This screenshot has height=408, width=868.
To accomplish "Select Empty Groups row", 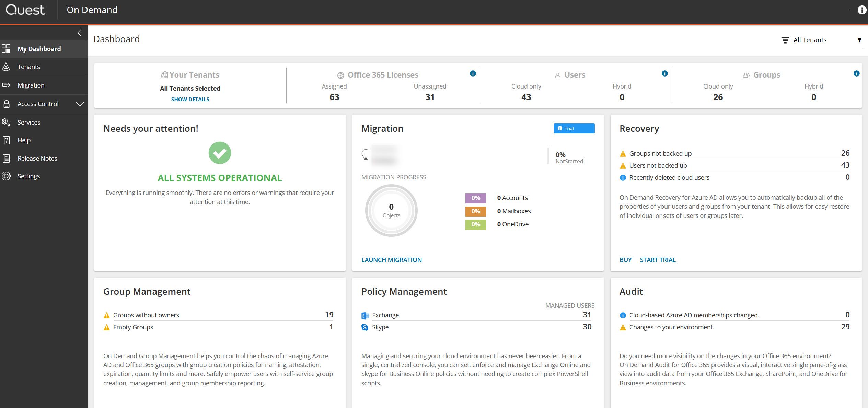I will click(x=218, y=327).
